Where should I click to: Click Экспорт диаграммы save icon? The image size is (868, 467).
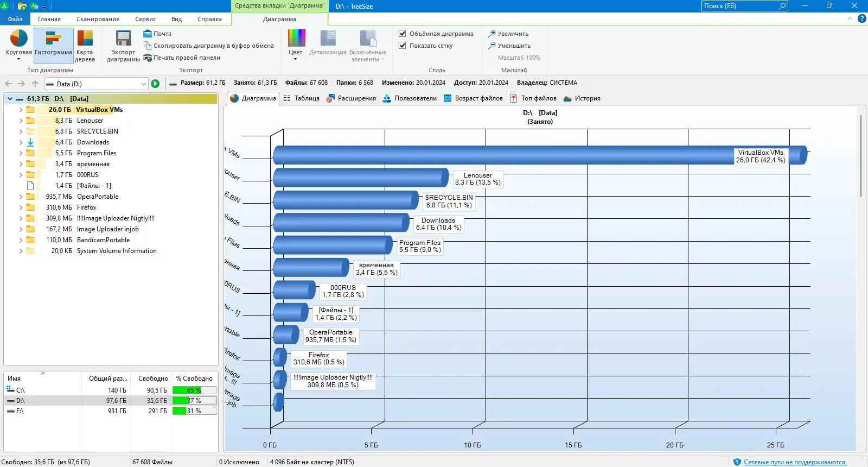point(123,45)
